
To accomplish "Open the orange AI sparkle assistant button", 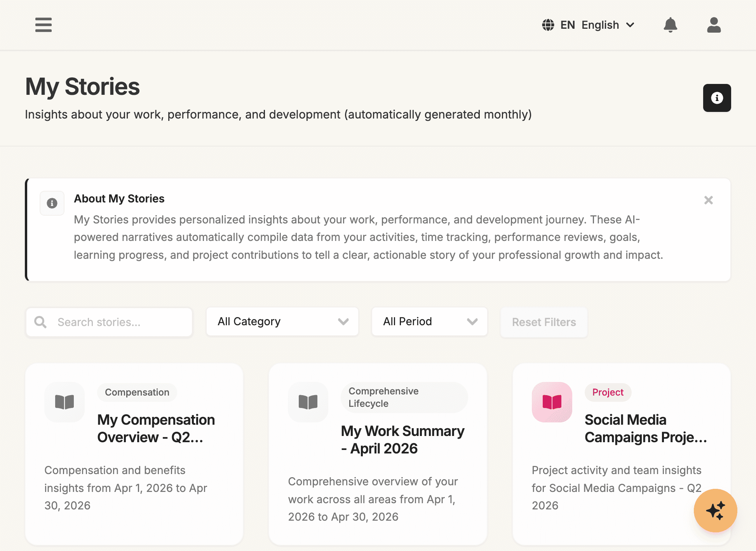I will point(715,510).
